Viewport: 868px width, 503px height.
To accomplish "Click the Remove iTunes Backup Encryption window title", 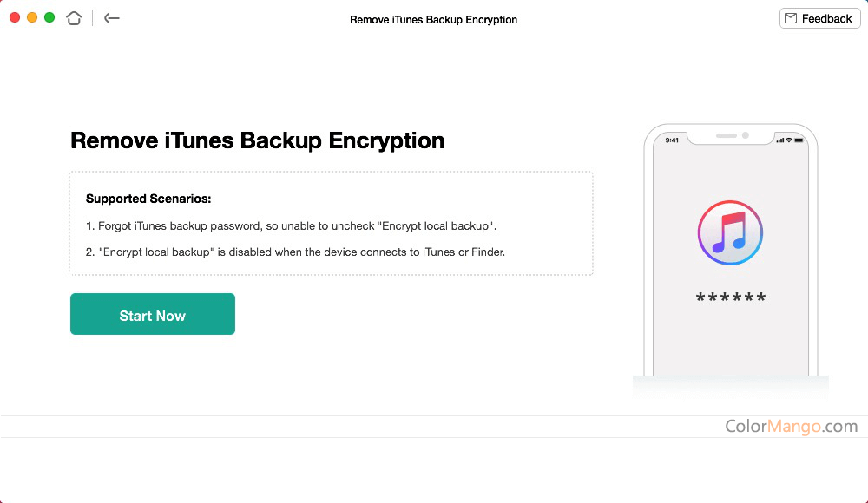I will [x=433, y=20].
